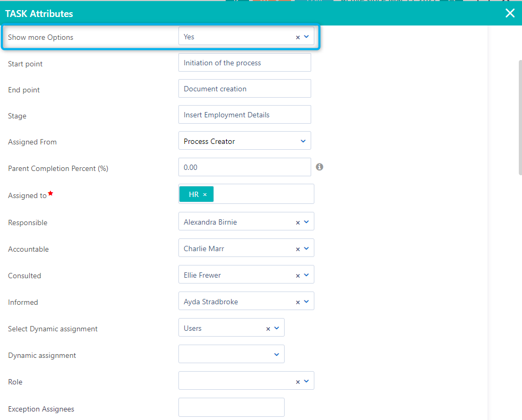Click the right-side scrollbar
Image resolution: width=522 pixels, height=420 pixels.
pos(519,117)
